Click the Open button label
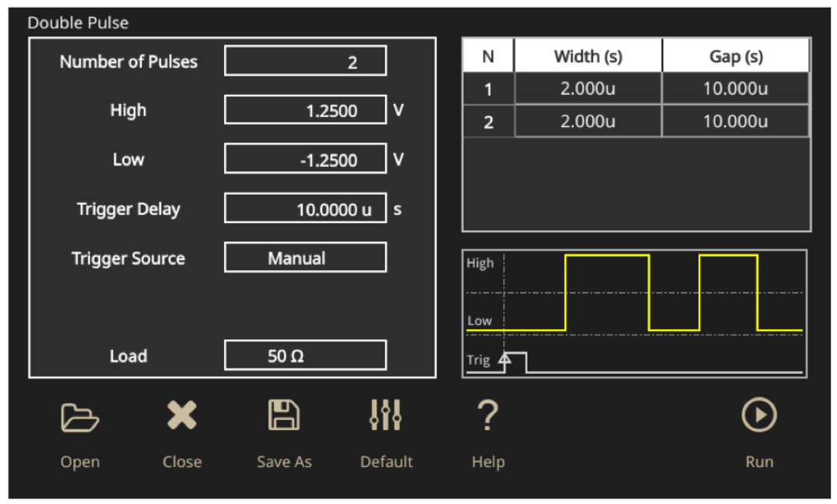Screen dimensions: 837x504 click(x=80, y=462)
